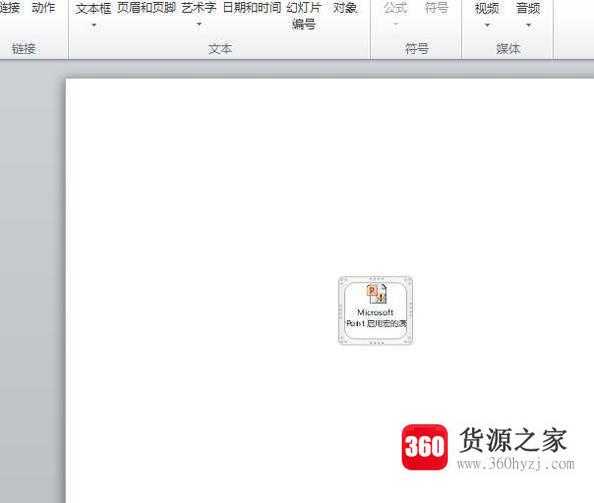Click the 公式 equation button
Viewport: 594px width, 503px height.
coord(395,8)
